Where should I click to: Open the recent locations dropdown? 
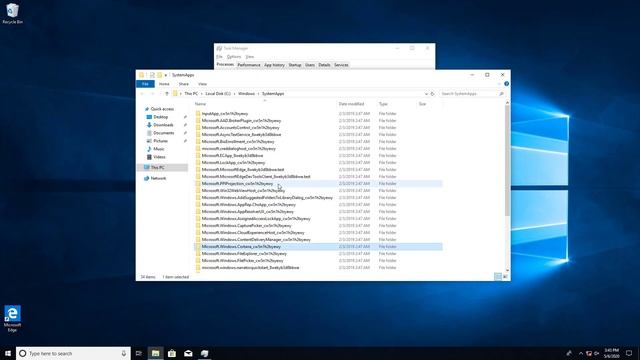click(159, 93)
